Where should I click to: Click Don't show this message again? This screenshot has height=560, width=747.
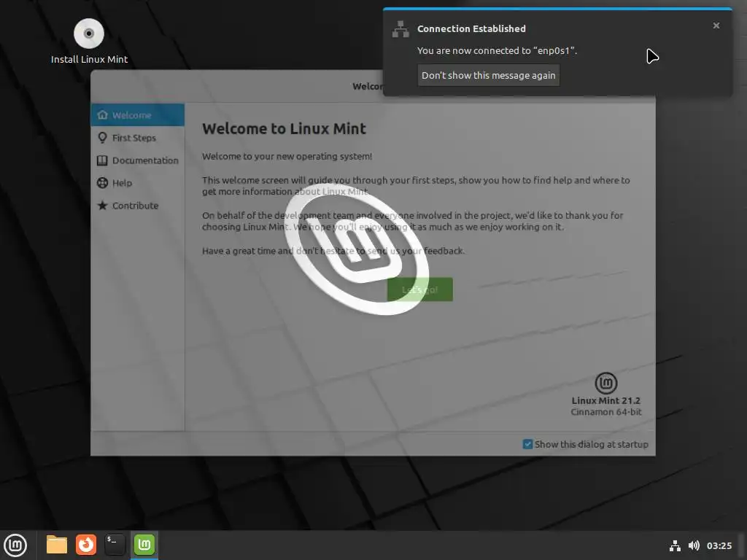[x=488, y=75]
